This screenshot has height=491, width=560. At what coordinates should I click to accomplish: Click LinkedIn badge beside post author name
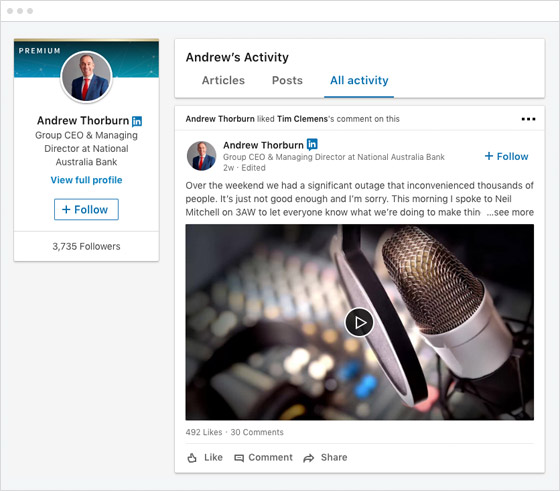click(312, 144)
